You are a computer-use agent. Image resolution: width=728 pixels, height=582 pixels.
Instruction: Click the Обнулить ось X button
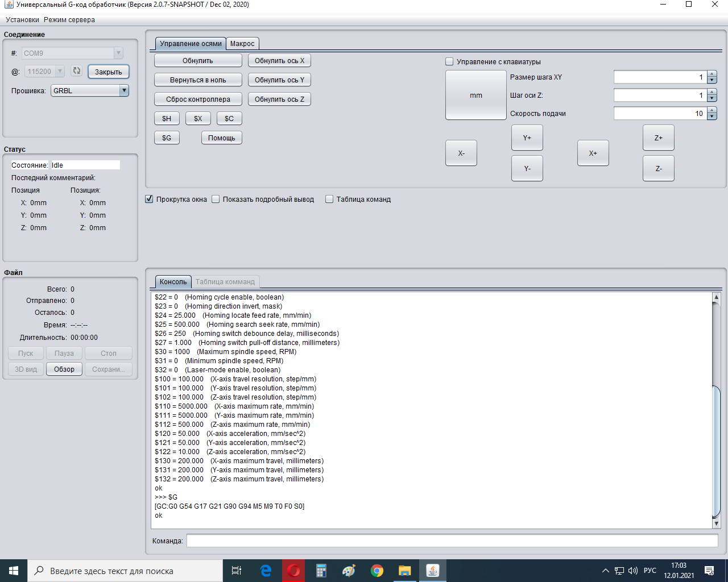280,61
